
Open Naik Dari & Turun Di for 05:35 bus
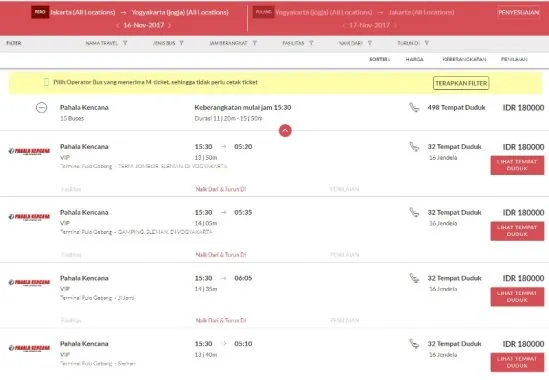221,255
